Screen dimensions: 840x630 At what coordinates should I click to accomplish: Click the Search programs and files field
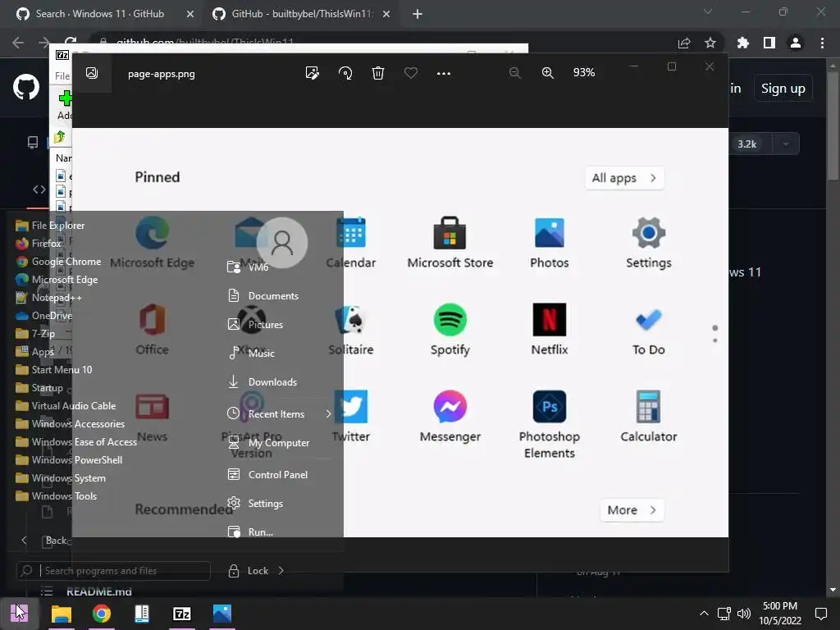coord(113,571)
